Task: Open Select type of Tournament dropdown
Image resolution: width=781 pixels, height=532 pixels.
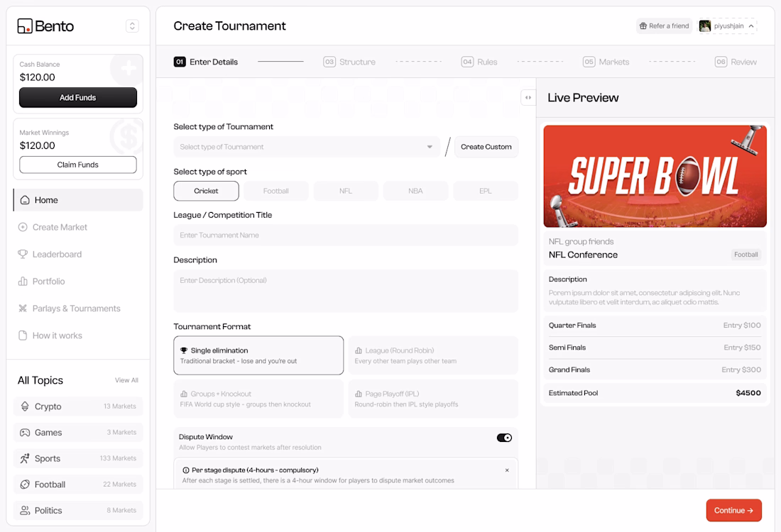Action: point(307,147)
